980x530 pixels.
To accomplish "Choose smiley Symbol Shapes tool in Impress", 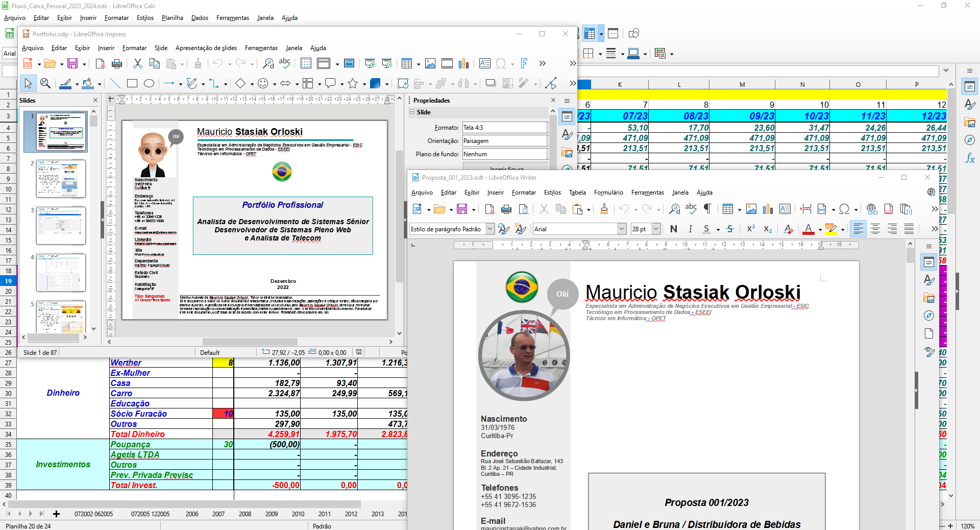I will [263, 83].
